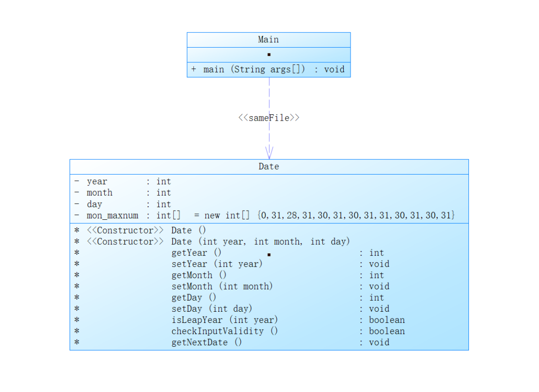Click the setYear (int year) operation
The image size is (539, 392).
217,264
